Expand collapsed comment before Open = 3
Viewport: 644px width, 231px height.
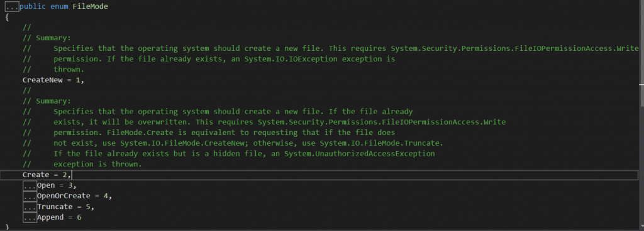point(30,186)
